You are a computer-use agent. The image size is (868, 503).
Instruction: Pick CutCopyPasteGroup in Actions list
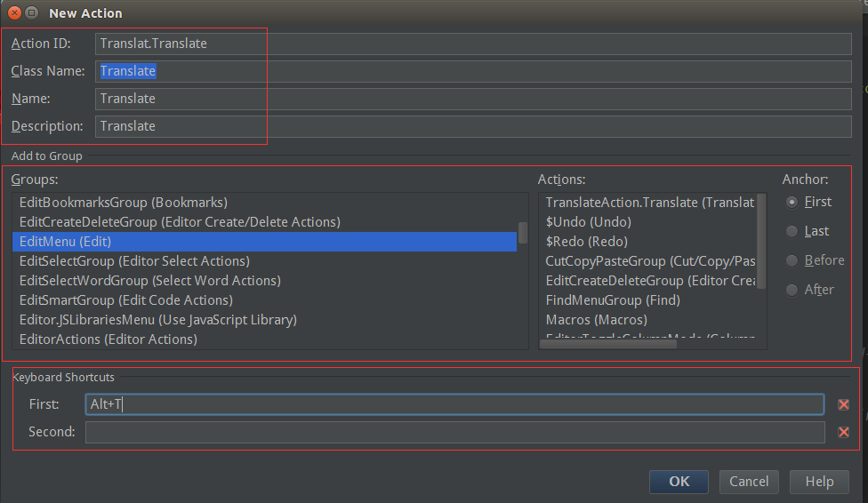[x=647, y=261]
